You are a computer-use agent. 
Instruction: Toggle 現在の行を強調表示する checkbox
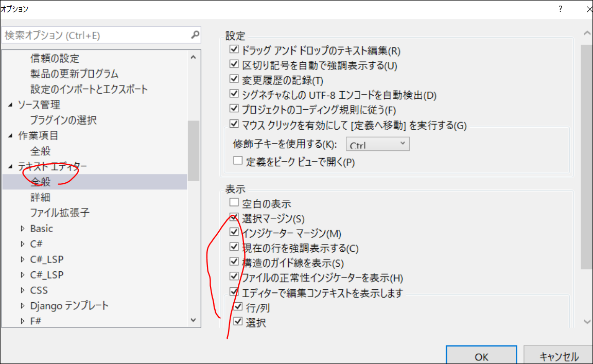click(x=234, y=247)
